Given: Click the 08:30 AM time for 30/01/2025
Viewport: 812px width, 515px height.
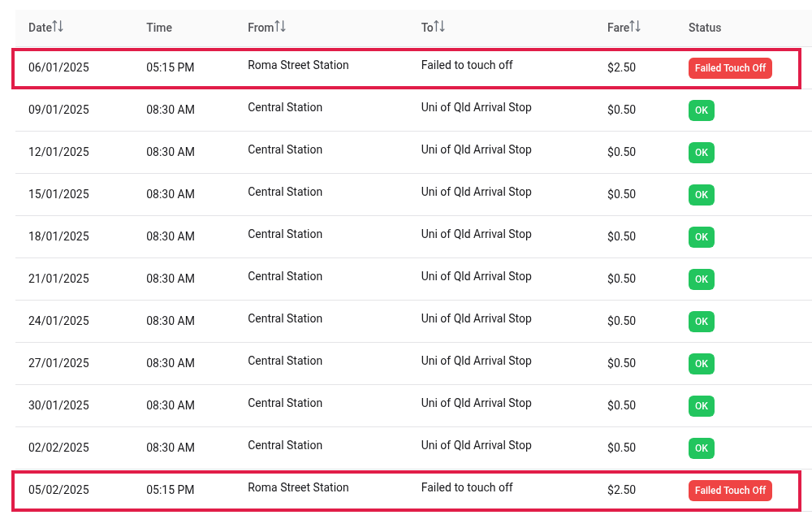Looking at the screenshot, I should point(171,405).
